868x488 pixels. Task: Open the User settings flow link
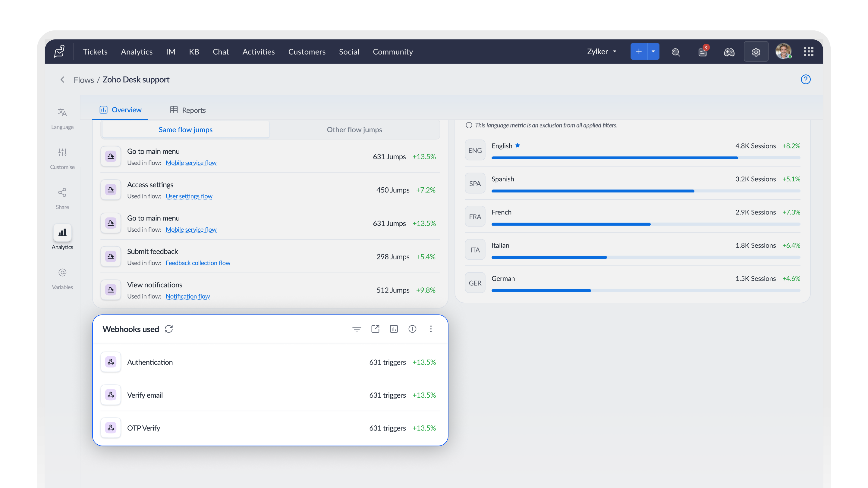click(189, 196)
